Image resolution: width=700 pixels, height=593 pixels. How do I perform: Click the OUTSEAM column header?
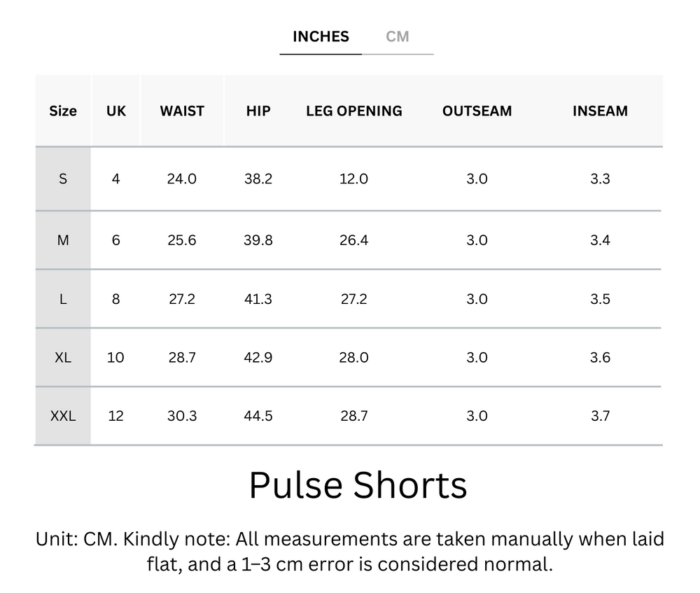[477, 111]
